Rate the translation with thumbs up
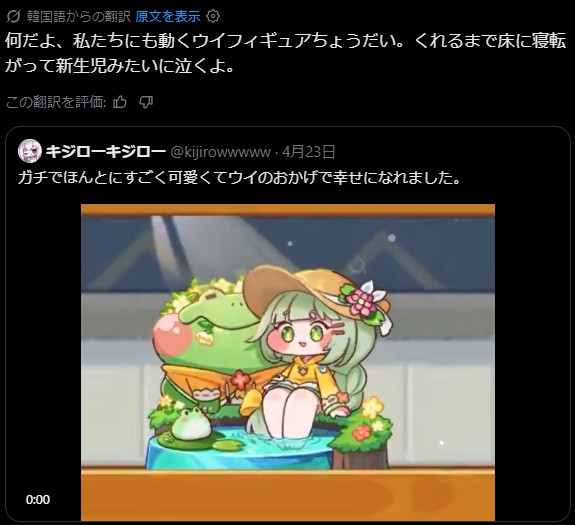This screenshot has width=575, height=525. pos(120,102)
